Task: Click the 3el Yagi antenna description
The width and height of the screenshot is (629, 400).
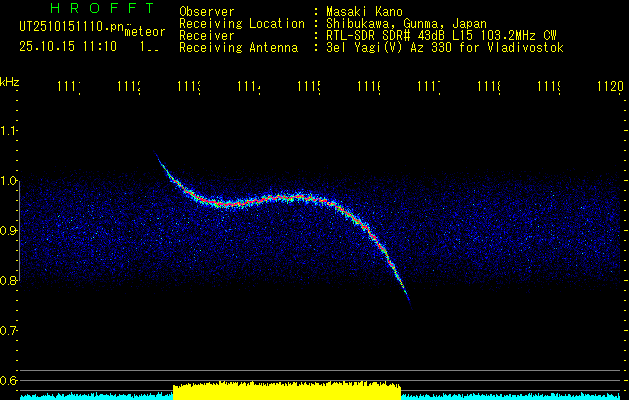Action: (438, 47)
